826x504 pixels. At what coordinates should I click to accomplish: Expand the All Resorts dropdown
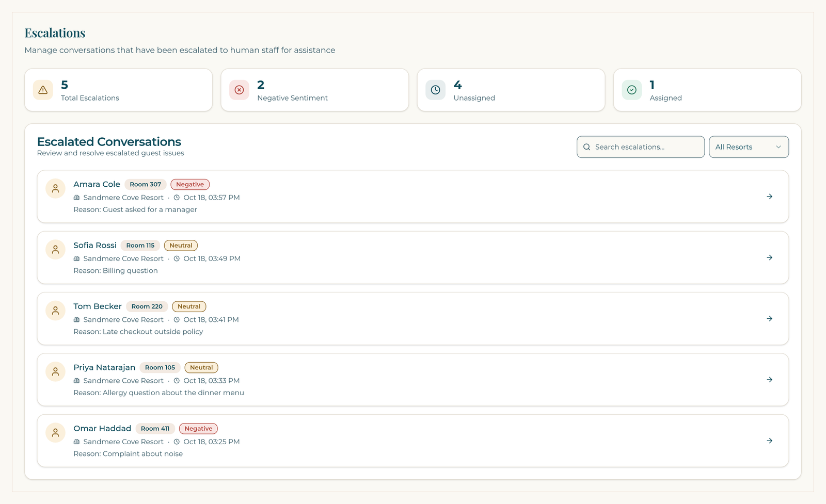pyautogui.click(x=749, y=147)
